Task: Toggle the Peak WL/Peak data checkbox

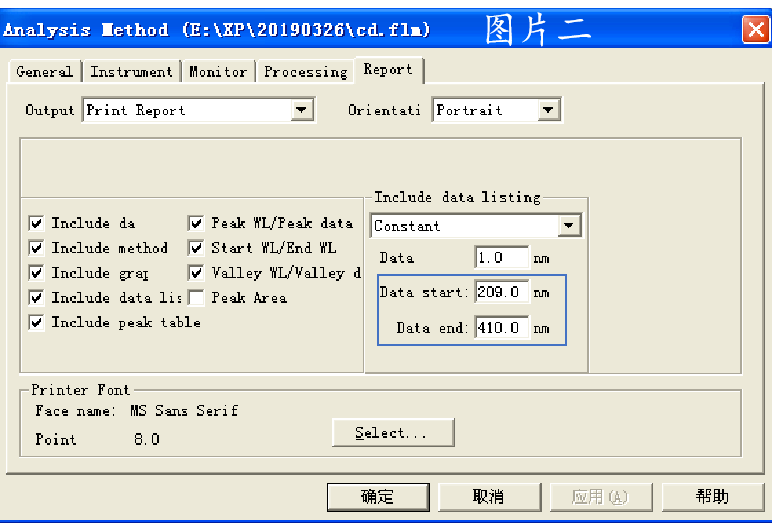Action: pyautogui.click(x=196, y=223)
